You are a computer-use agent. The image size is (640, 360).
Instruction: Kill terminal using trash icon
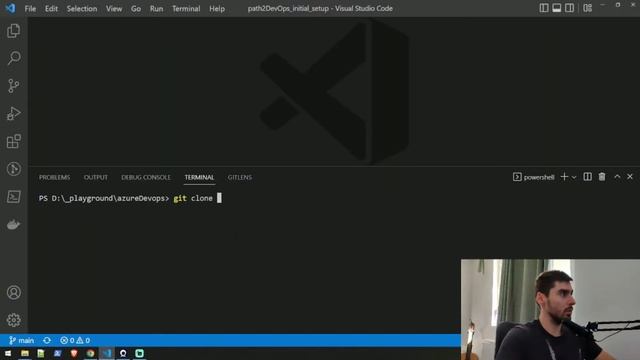coord(602,177)
